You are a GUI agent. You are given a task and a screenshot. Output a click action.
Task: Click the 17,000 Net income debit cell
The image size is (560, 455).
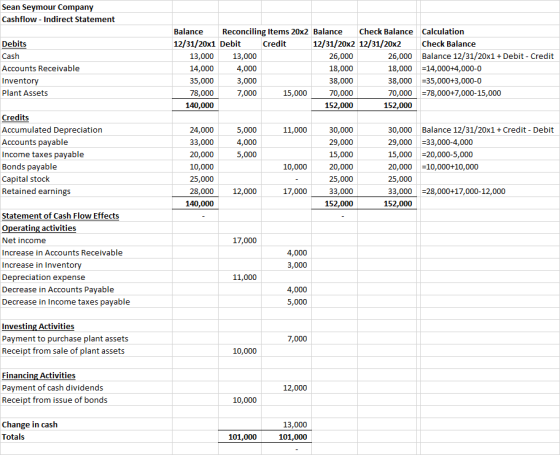pos(245,241)
